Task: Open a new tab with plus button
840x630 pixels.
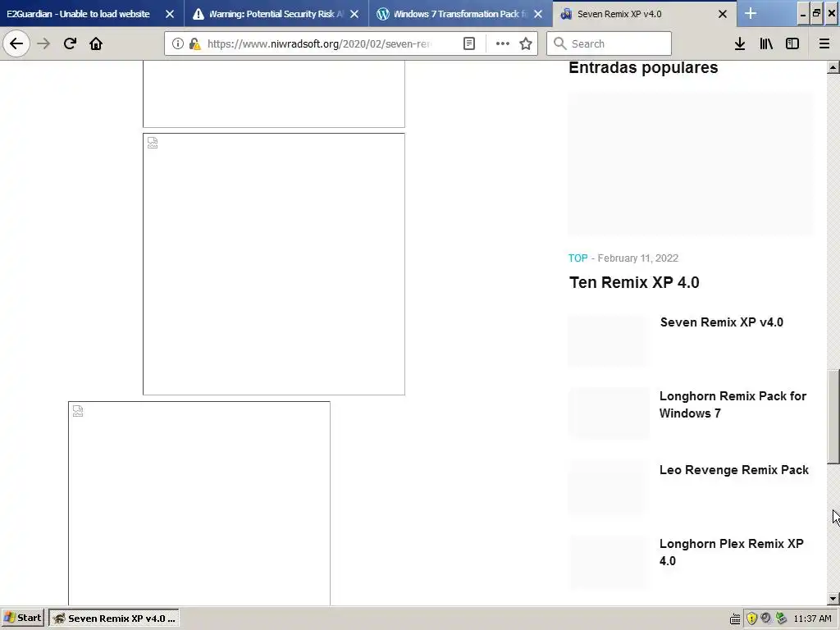Action: click(751, 13)
